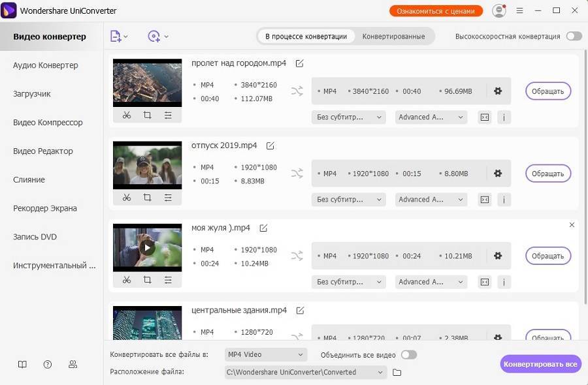Image resolution: width=588 pixels, height=385 pixels.
Task: Click info icon for моя жуля ).mp4
Action: click(x=504, y=282)
